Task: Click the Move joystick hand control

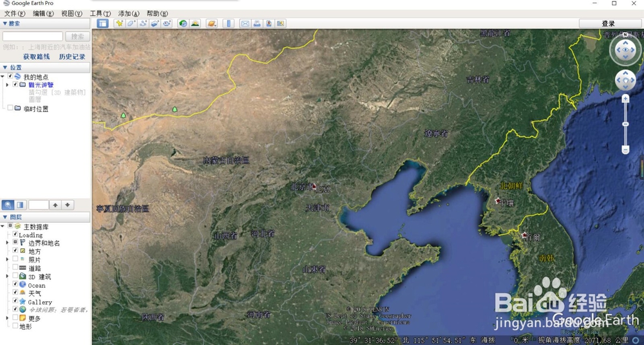Action: tap(625, 80)
